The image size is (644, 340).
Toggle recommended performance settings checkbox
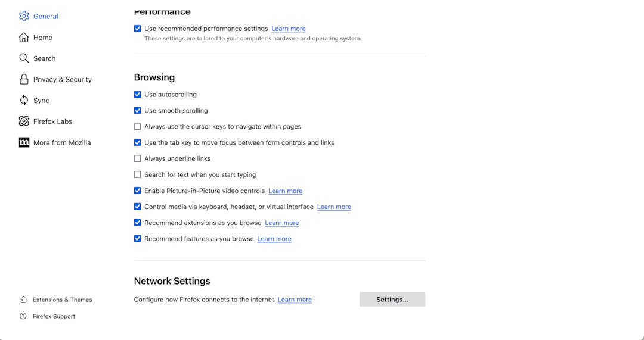pos(137,29)
